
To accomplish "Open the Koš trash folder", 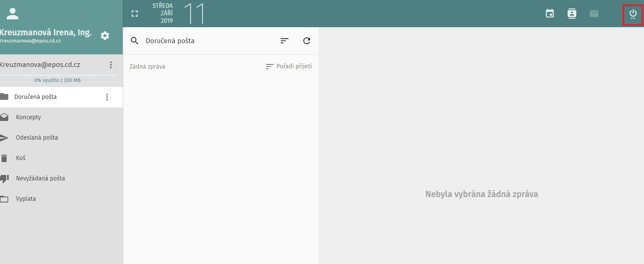I will [x=61, y=158].
